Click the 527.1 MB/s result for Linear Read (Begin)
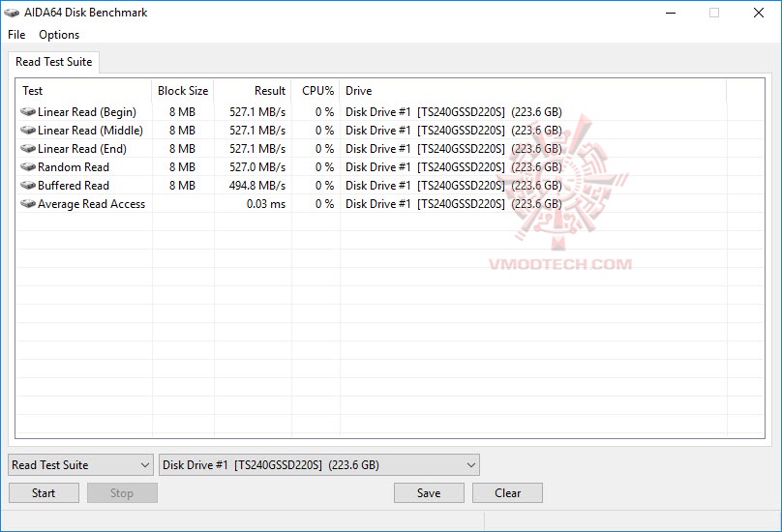The image size is (782, 532). pos(257,112)
